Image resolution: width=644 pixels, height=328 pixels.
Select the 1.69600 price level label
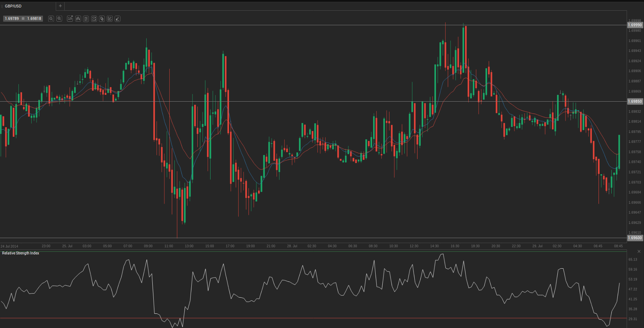coord(635,238)
